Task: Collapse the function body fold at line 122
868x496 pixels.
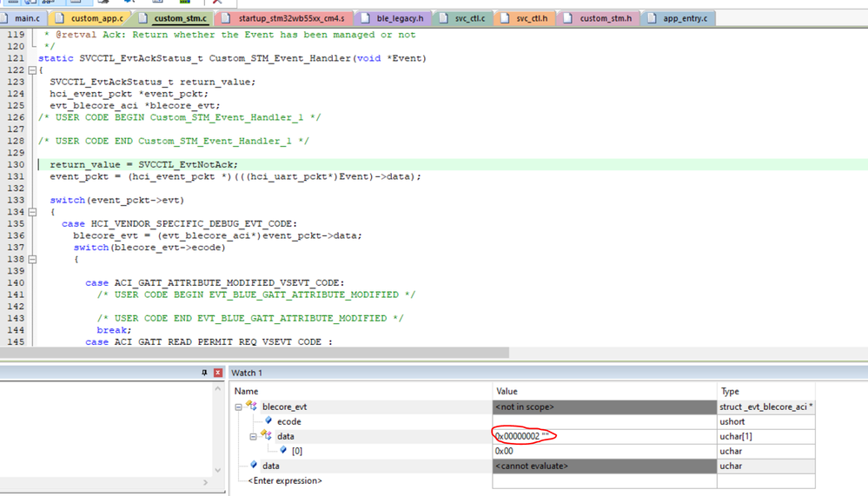Action: pyautogui.click(x=33, y=70)
